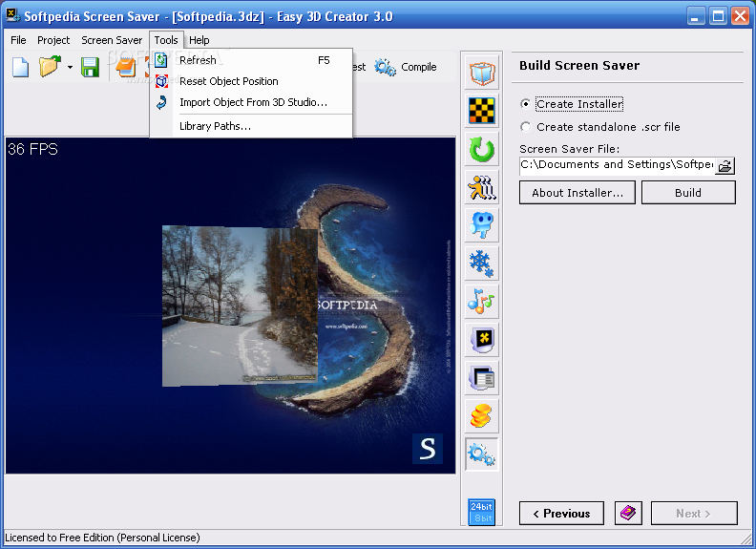Open help with the purple book icon
The height and width of the screenshot is (549, 756).
click(628, 514)
